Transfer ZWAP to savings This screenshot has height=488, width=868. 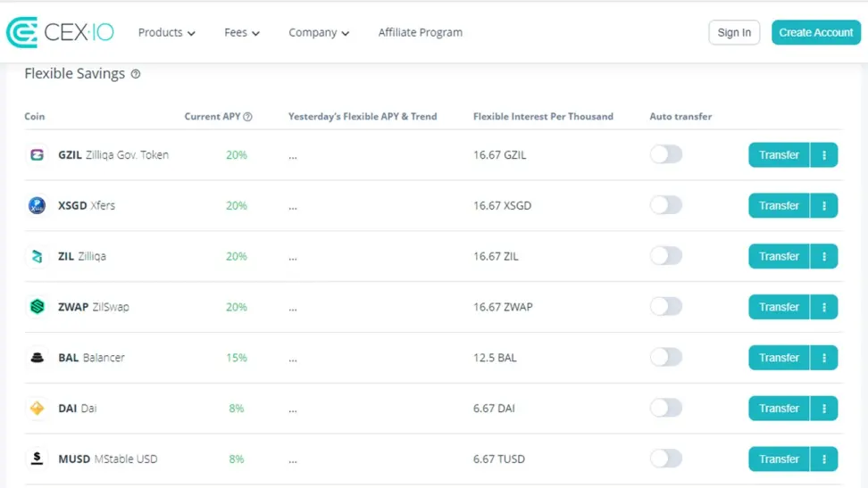(x=779, y=307)
